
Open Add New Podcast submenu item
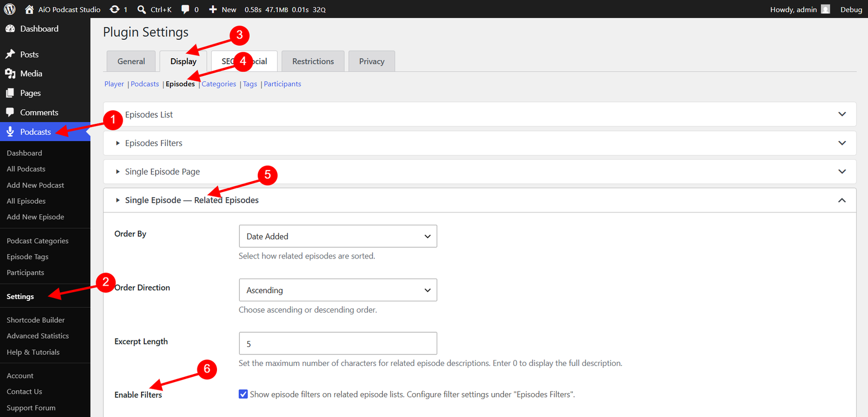point(35,185)
